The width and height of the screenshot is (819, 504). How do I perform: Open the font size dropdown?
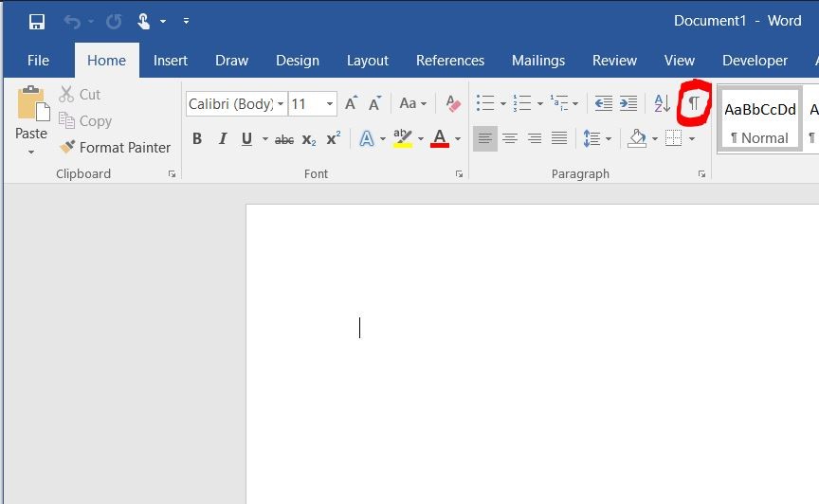tap(330, 104)
